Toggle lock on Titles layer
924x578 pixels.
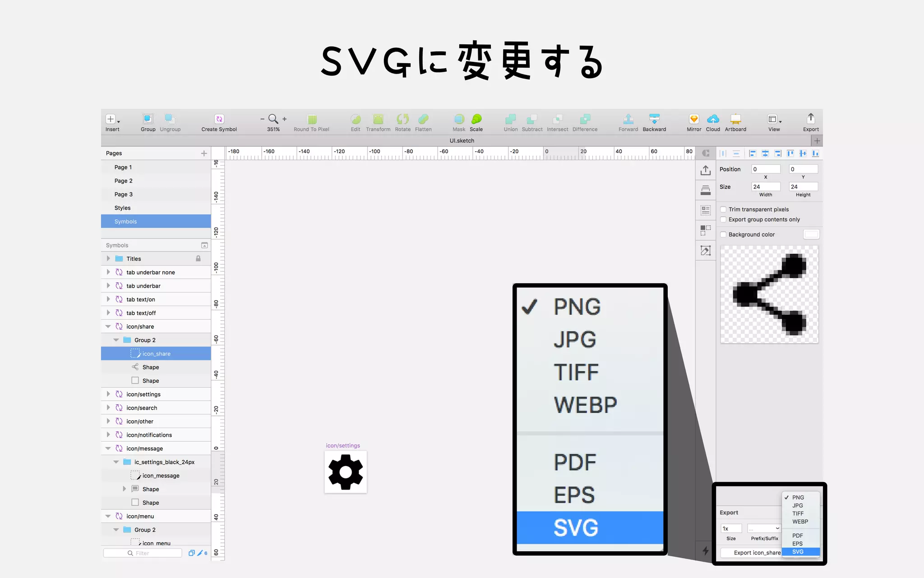pos(198,258)
